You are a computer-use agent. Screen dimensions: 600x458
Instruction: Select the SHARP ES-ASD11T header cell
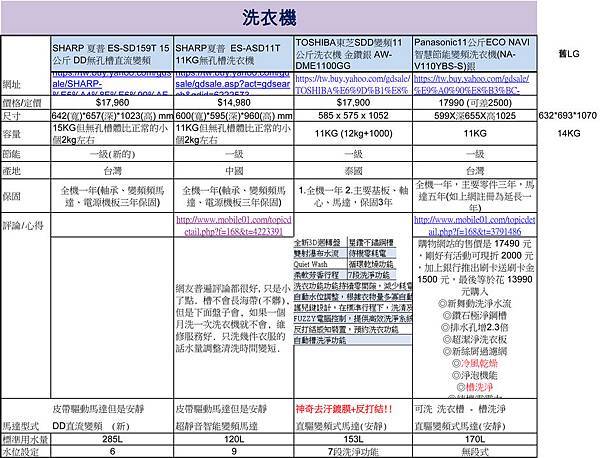[x=233, y=54]
